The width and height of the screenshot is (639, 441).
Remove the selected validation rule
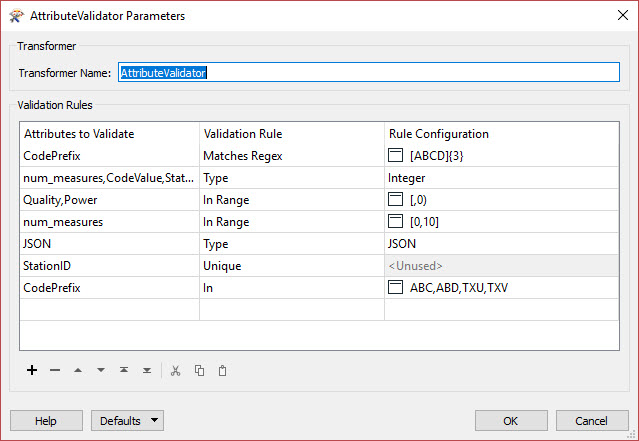click(x=55, y=370)
